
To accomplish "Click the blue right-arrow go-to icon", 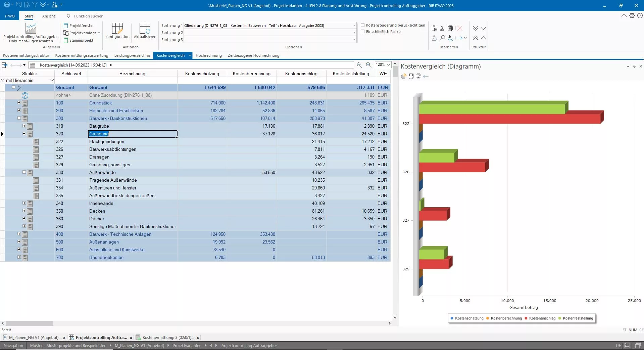I will pos(460,38).
